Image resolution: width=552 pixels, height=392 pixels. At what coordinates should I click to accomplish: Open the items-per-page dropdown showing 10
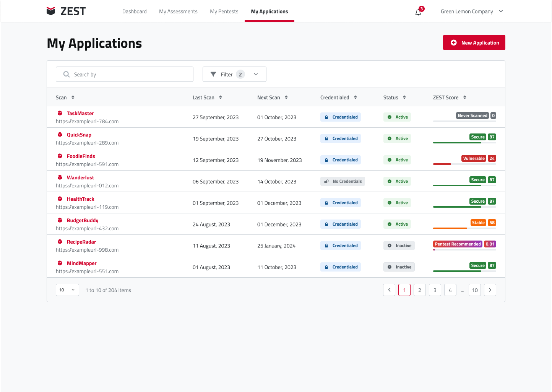pos(67,290)
